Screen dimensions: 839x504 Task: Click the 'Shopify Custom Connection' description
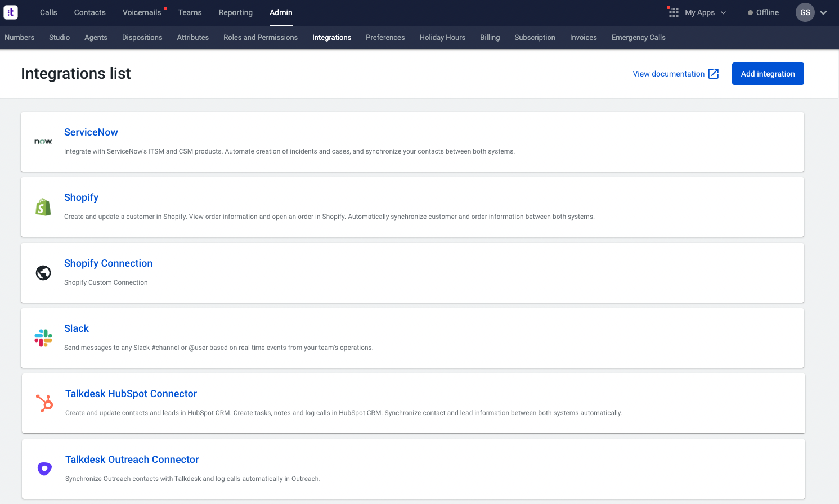(x=106, y=282)
